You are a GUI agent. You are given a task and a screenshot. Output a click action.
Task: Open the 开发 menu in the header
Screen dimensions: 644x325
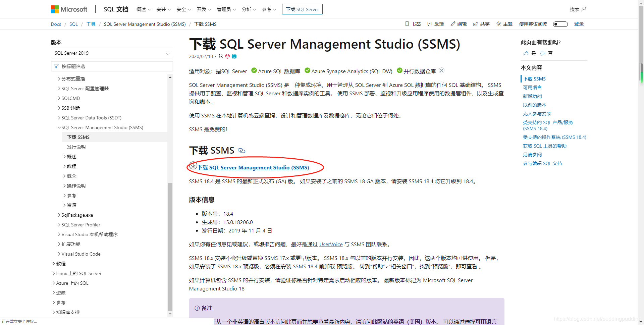click(x=204, y=9)
